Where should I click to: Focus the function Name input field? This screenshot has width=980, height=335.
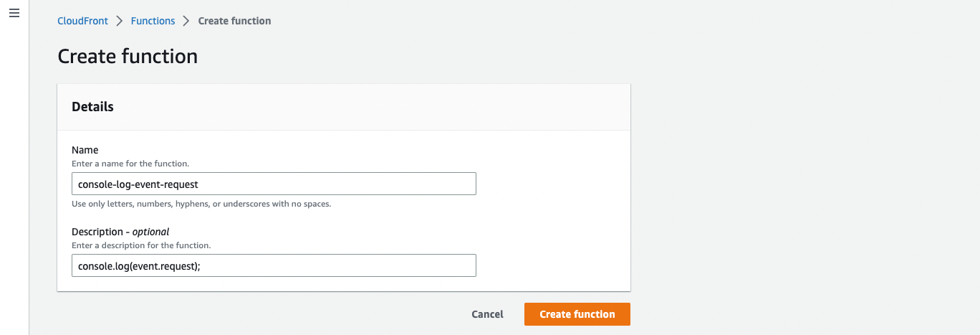[x=274, y=184]
